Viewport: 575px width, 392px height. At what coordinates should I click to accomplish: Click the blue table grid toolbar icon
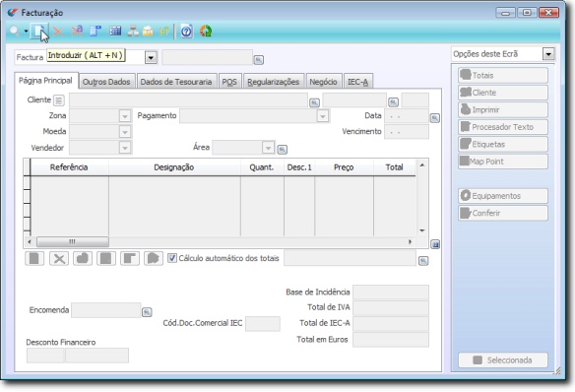[115, 32]
